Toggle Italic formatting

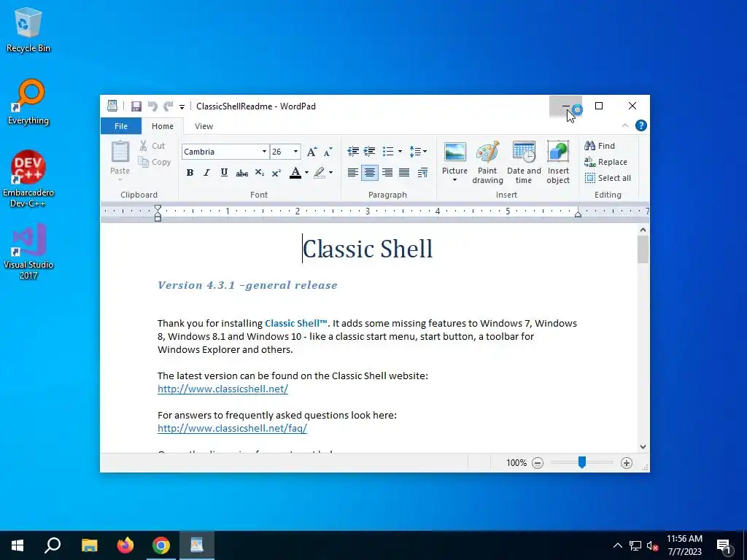(206, 172)
